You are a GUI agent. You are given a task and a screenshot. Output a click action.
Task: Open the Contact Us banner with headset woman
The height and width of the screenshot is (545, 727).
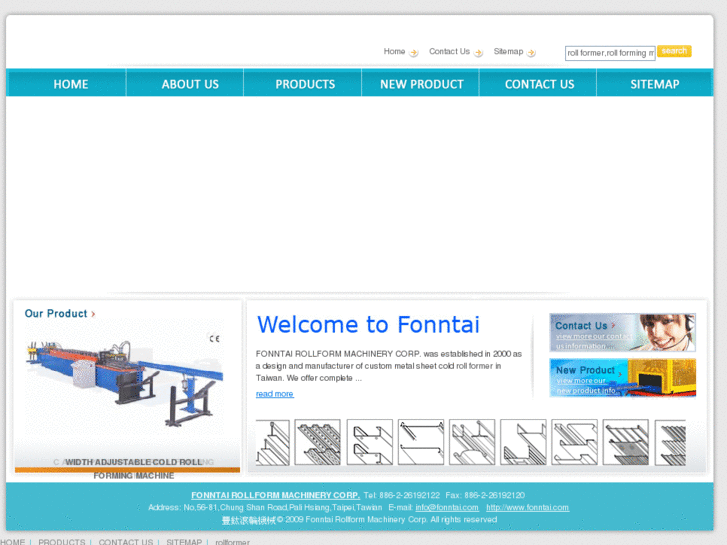tap(622, 333)
